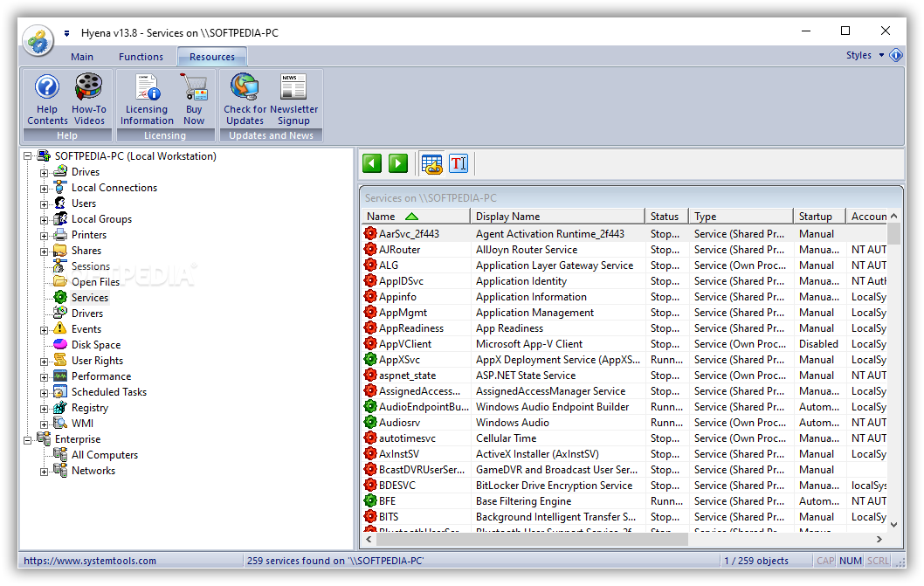Click the red icon of AarSvc_2f443
Viewport: 924px width, 586px height.
pyautogui.click(x=370, y=233)
